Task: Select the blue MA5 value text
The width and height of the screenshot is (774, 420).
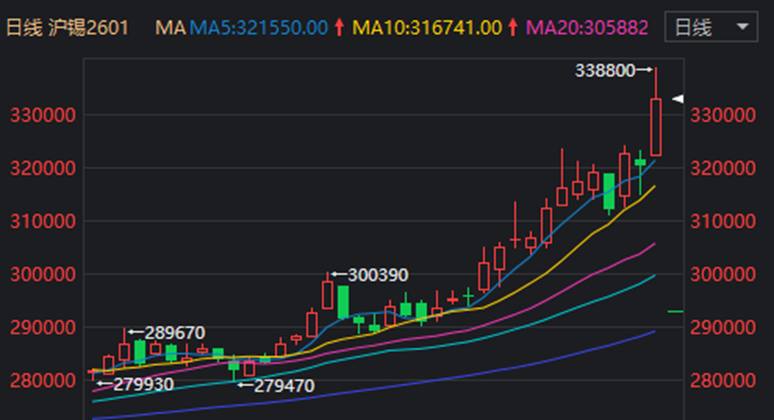Action: [x=258, y=28]
